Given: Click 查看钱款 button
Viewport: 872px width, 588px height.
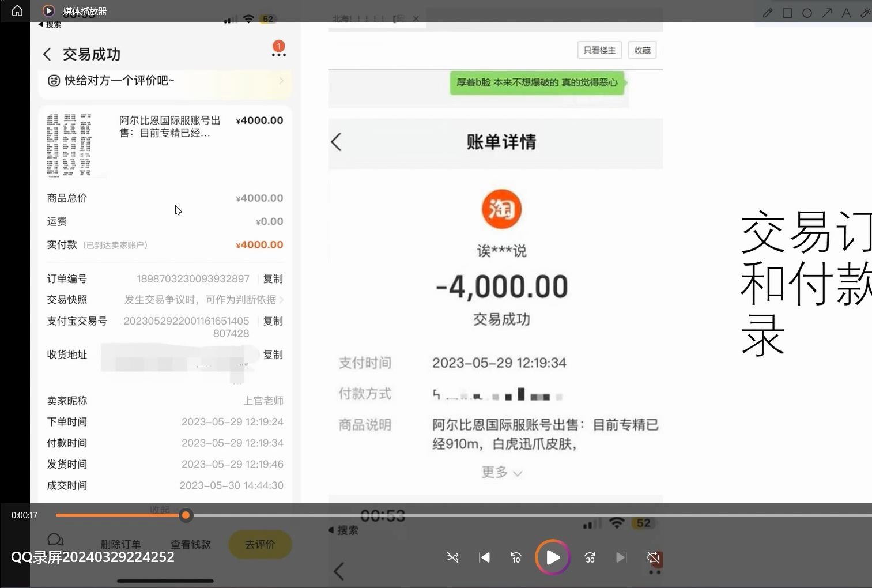Looking at the screenshot, I should [x=191, y=544].
